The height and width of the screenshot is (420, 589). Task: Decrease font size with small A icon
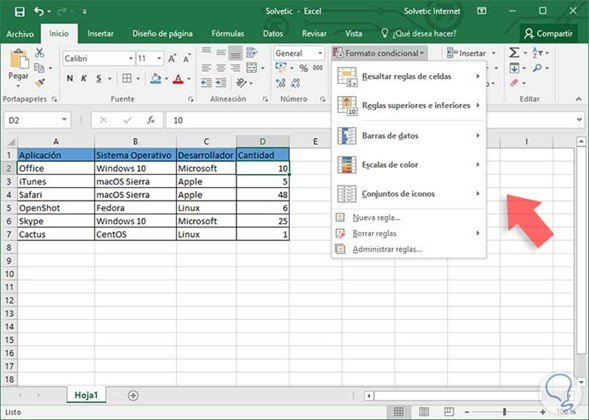pyautogui.click(x=187, y=59)
